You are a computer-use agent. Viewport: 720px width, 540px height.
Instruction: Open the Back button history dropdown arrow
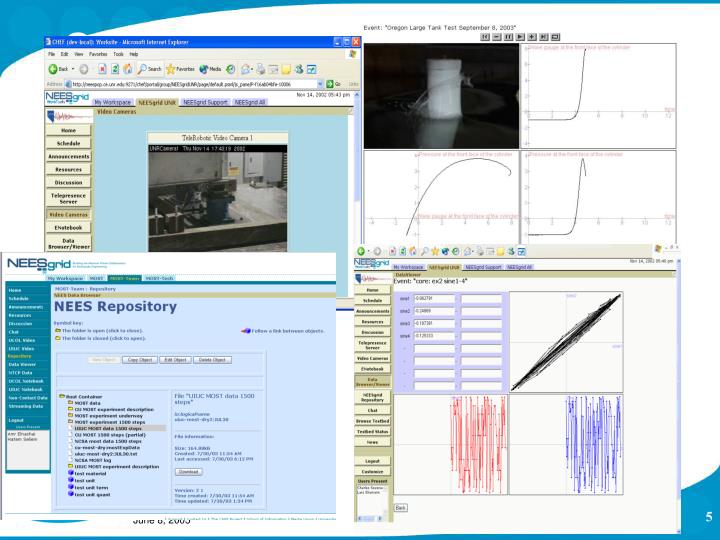click(73, 69)
